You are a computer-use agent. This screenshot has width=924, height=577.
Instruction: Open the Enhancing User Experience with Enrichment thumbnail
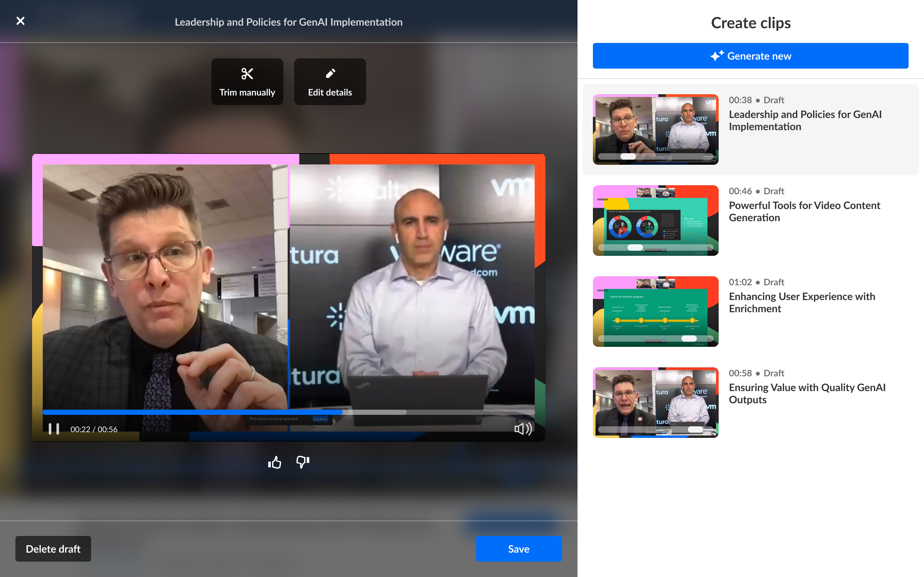[655, 311]
